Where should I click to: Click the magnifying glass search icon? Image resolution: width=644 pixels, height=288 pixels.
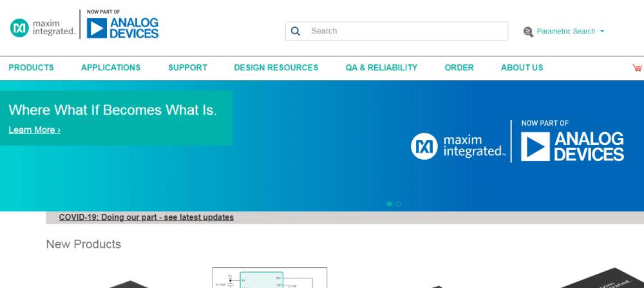[296, 31]
